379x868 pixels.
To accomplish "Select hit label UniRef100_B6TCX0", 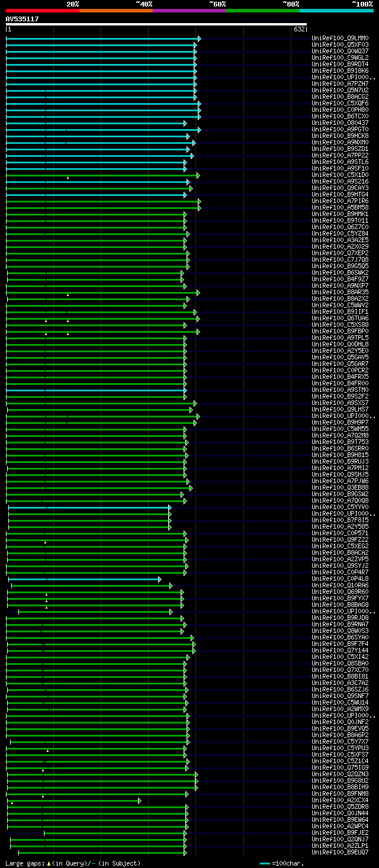I will click(340, 117).
